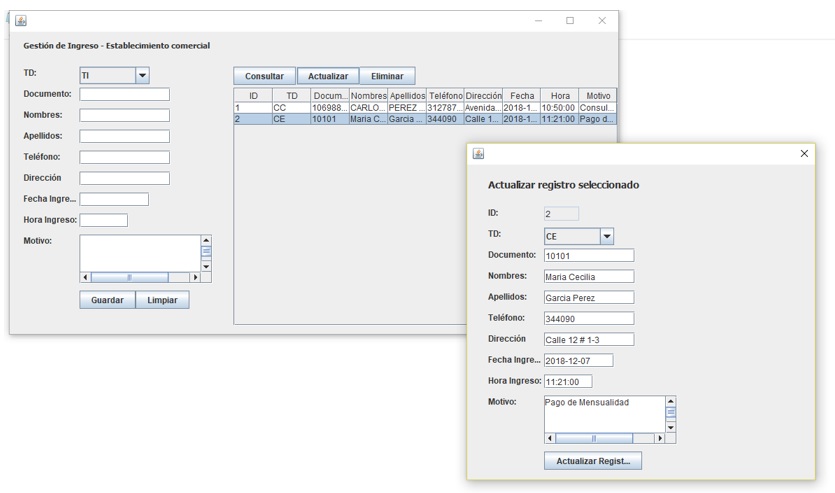The width and height of the screenshot is (835, 493).
Task: Maximize the Gestión de Ingreso main window
Action: click(x=570, y=20)
